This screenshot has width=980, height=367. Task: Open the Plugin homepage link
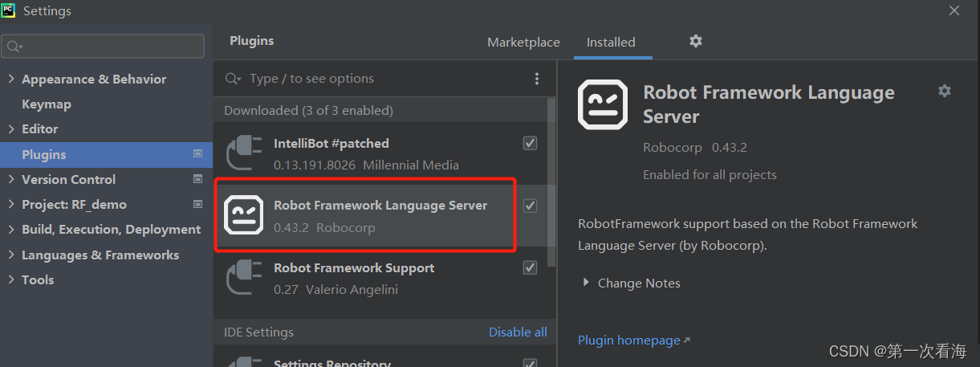point(629,340)
